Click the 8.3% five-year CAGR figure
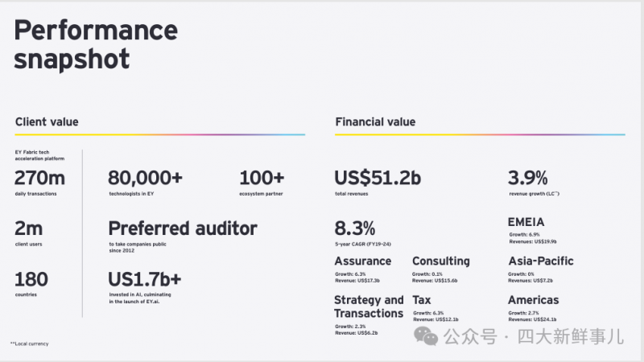This screenshot has width=644, height=362. click(x=355, y=228)
